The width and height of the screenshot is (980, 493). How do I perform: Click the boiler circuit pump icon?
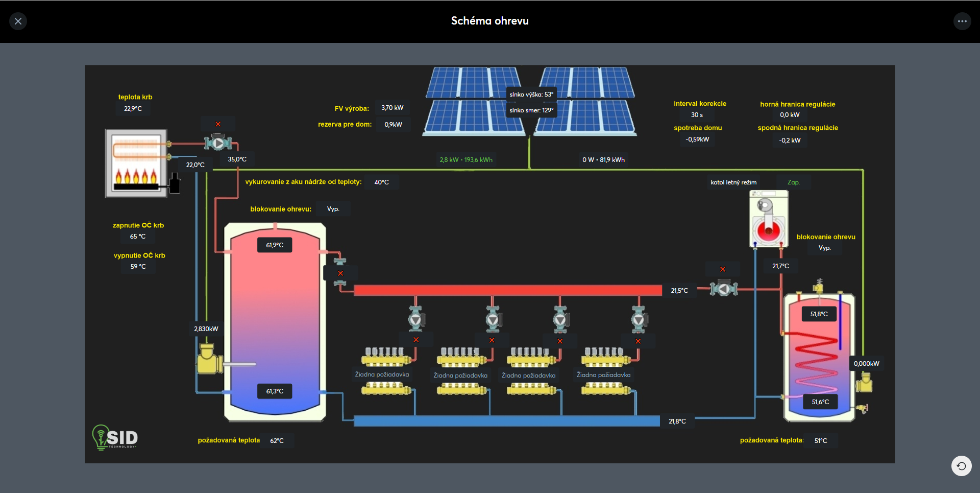point(723,289)
